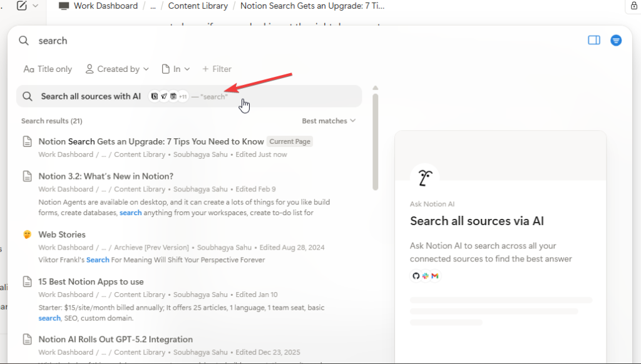Screen dimensions: 641x364
Task: Open the chevron next to compose icon
Action: coord(35,6)
